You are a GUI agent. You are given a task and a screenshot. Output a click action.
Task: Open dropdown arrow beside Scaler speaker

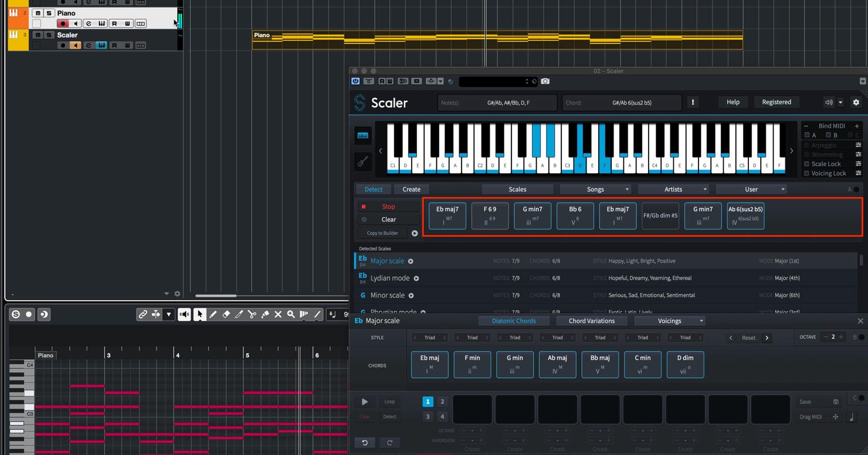point(840,102)
